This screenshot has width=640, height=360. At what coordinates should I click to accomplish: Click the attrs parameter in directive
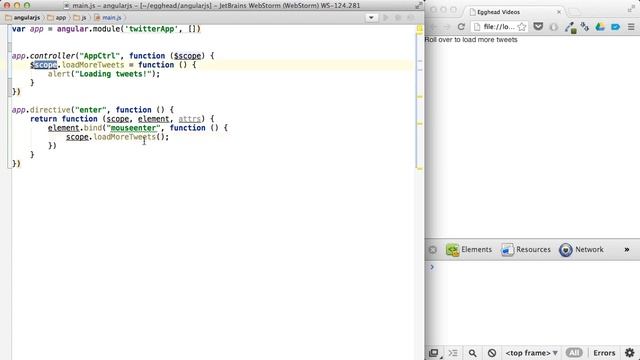click(x=190, y=119)
